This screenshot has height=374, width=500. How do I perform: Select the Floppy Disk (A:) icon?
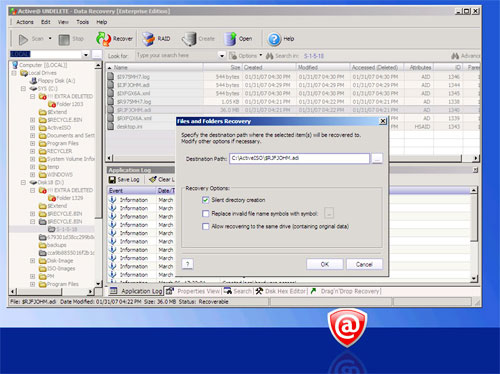(x=33, y=81)
